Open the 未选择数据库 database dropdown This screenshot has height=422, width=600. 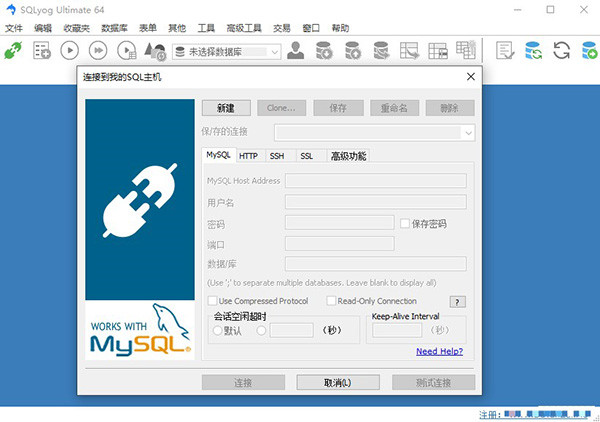[x=227, y=52]
